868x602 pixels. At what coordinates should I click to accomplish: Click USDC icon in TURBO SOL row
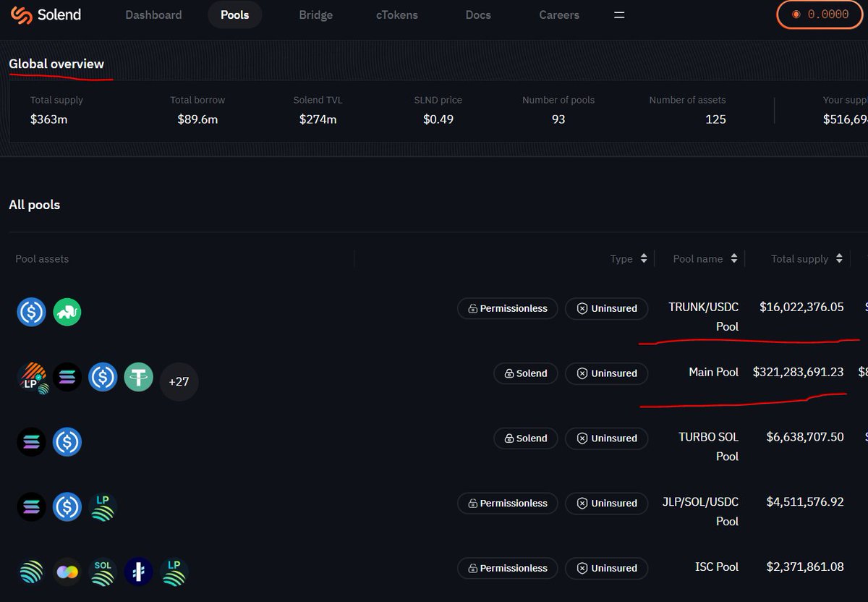click(67, 442)
